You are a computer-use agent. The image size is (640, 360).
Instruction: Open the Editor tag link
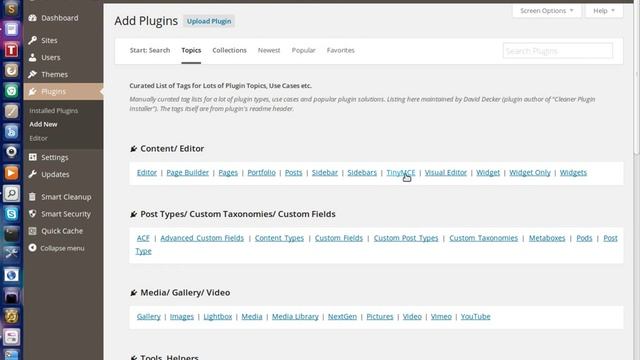pos(147,172)
